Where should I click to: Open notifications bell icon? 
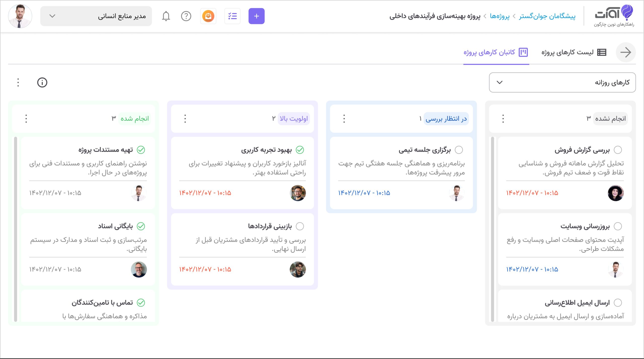(x=166, y=16)
